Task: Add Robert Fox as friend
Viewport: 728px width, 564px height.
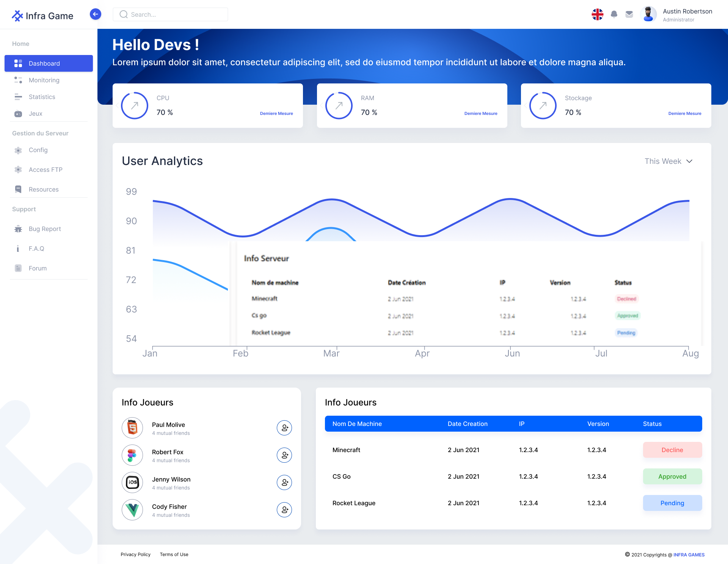Action: coord(284,455)
